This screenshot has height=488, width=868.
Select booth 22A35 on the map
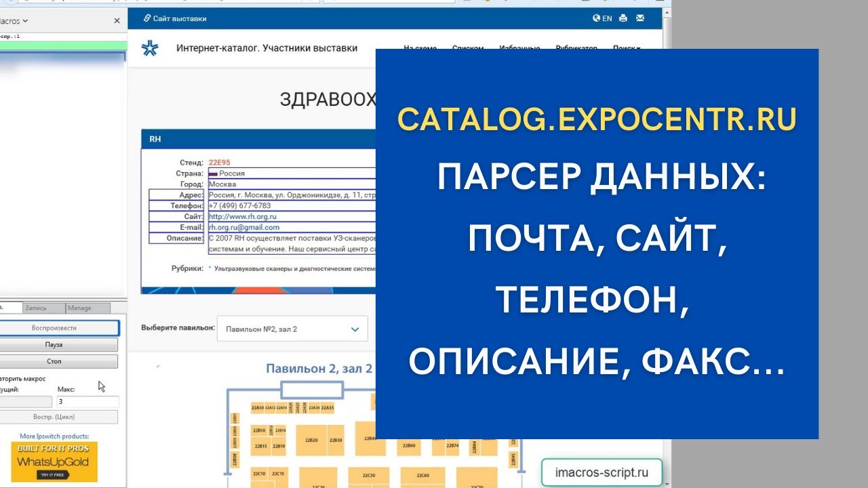(328, 408)
